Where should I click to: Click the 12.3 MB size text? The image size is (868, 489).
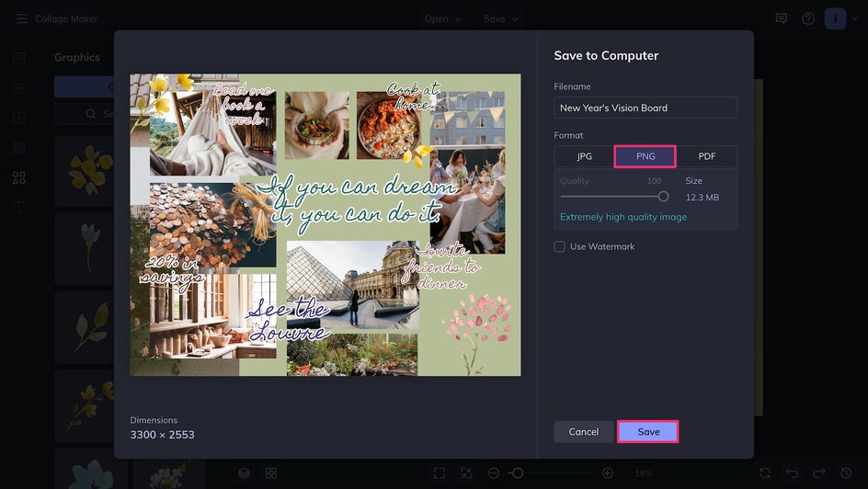[702, 198]
